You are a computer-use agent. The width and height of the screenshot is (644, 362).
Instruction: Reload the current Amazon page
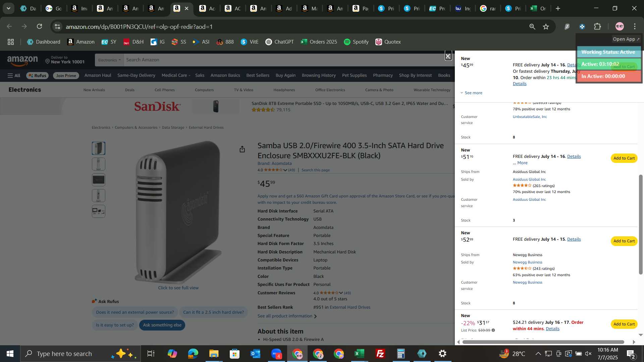pos(40,26)
